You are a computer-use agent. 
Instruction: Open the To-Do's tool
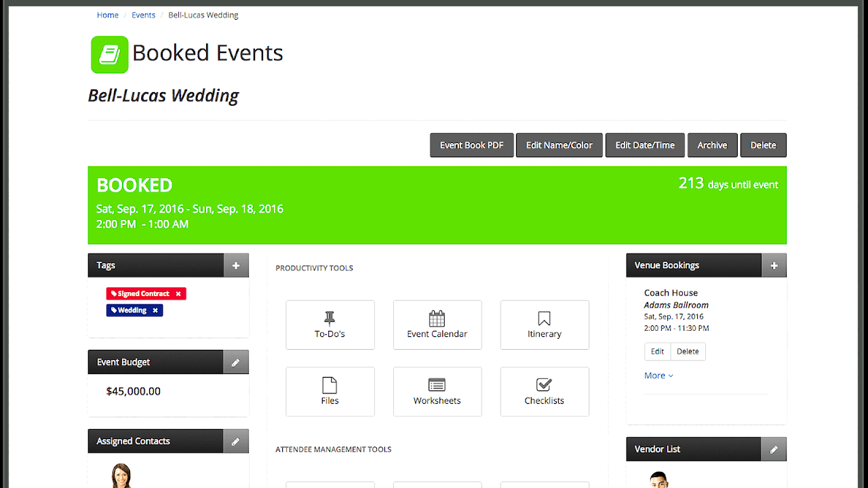(330, 325)
